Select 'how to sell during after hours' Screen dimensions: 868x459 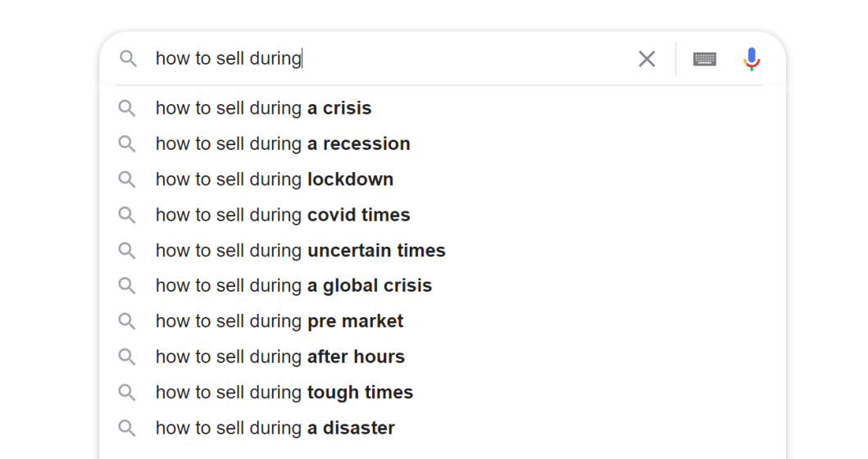(x=443, y=357)
